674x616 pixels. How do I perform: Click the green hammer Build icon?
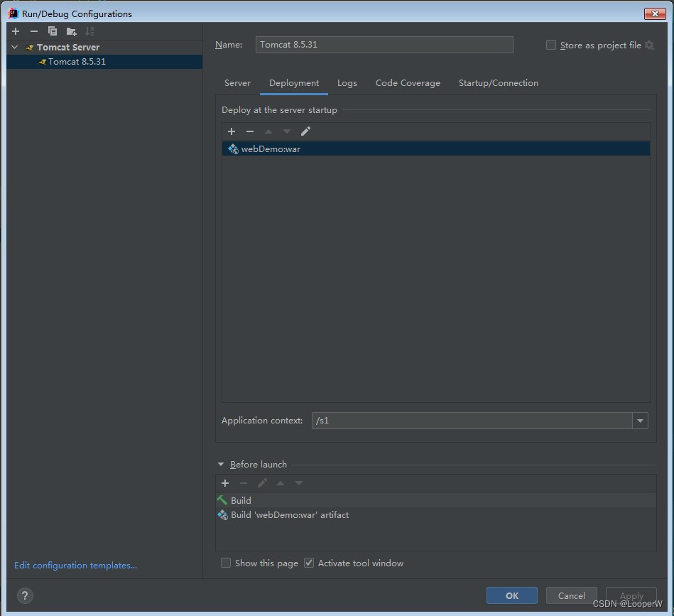click(x=222, y=500)
